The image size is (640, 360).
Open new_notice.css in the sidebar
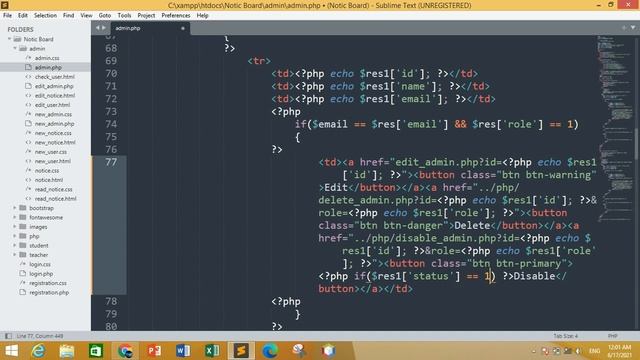pos(53,133)
